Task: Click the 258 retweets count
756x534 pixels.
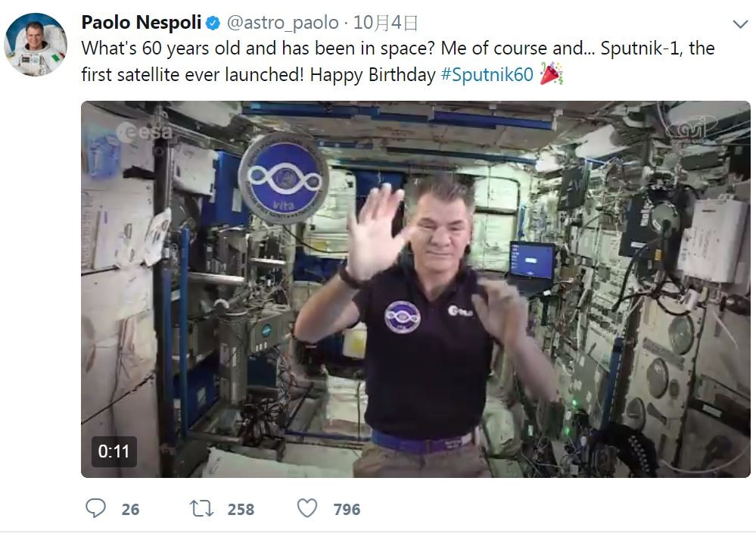Action: (x=241, y=509)
